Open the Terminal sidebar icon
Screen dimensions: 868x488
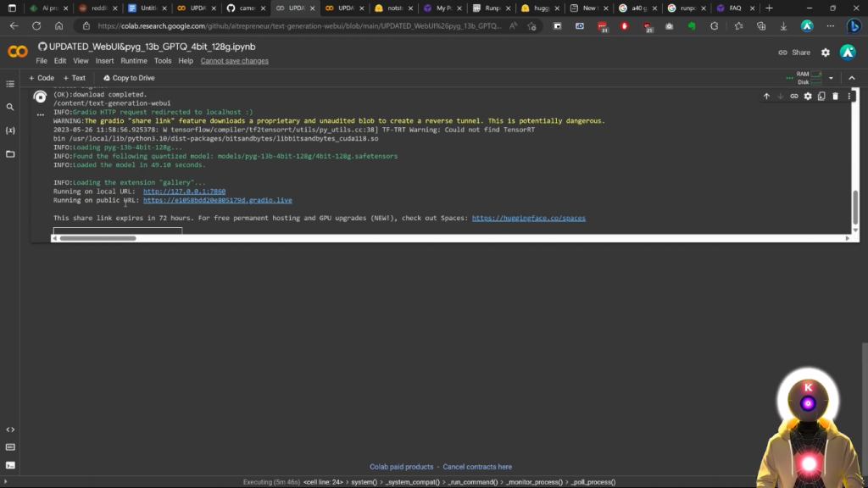[x=10, y=465]
